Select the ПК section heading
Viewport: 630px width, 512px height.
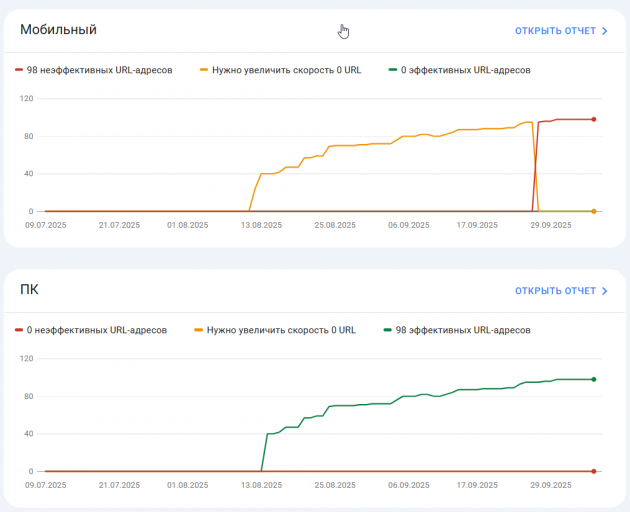30,290
